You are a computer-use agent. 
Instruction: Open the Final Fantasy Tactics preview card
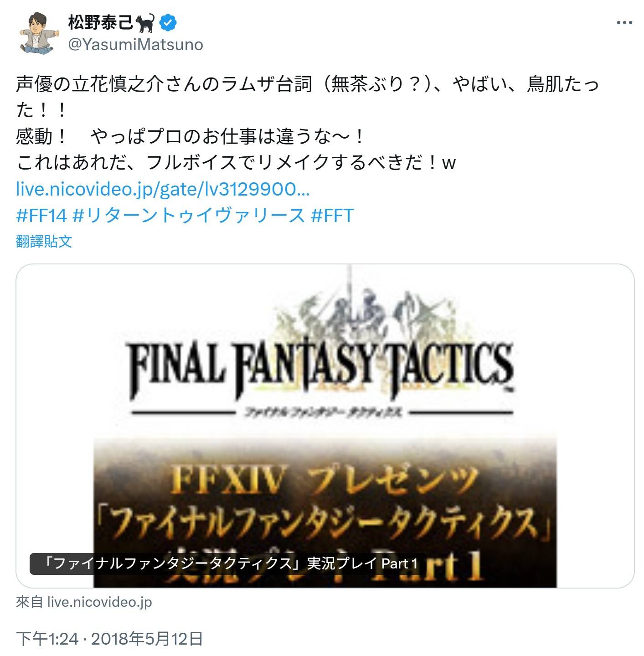coord(325,426)
